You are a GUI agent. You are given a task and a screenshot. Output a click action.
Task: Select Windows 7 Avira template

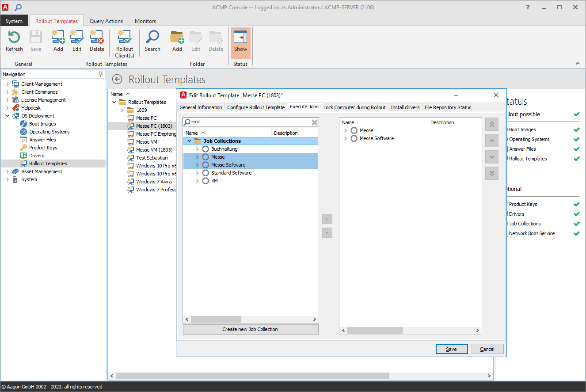[154, 182]
